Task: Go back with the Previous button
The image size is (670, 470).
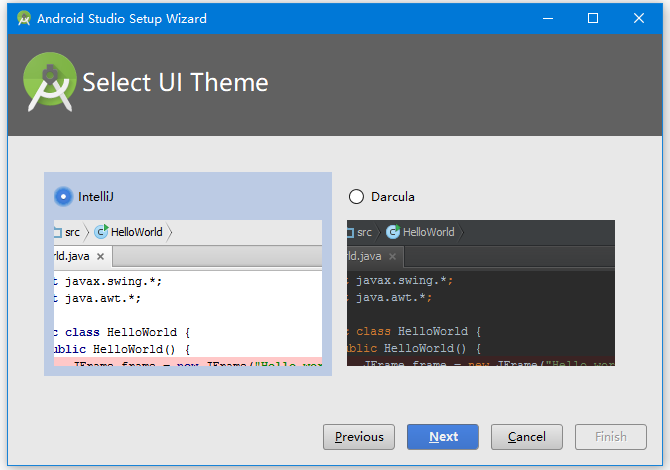Action: click(x=359, y=437)
